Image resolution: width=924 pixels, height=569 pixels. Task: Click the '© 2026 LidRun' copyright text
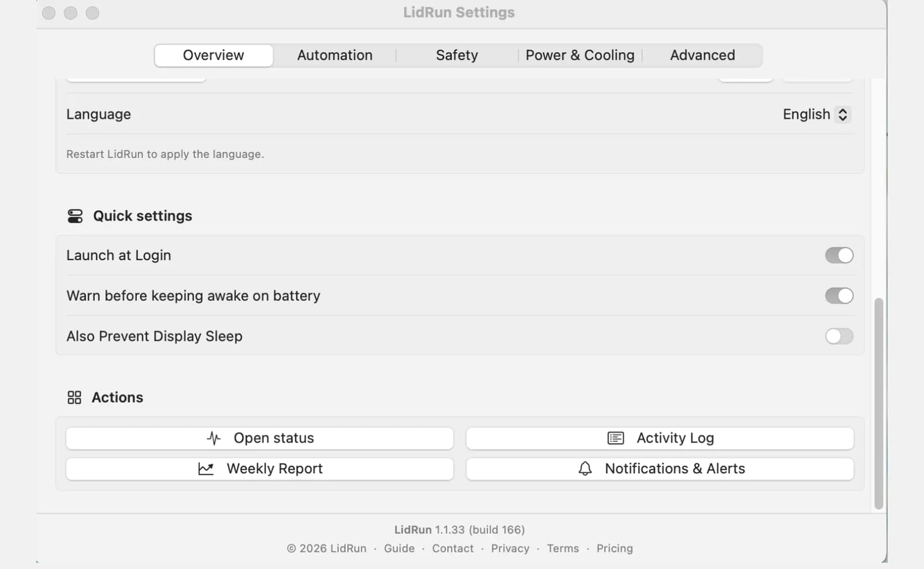click(x=327, y=548)
